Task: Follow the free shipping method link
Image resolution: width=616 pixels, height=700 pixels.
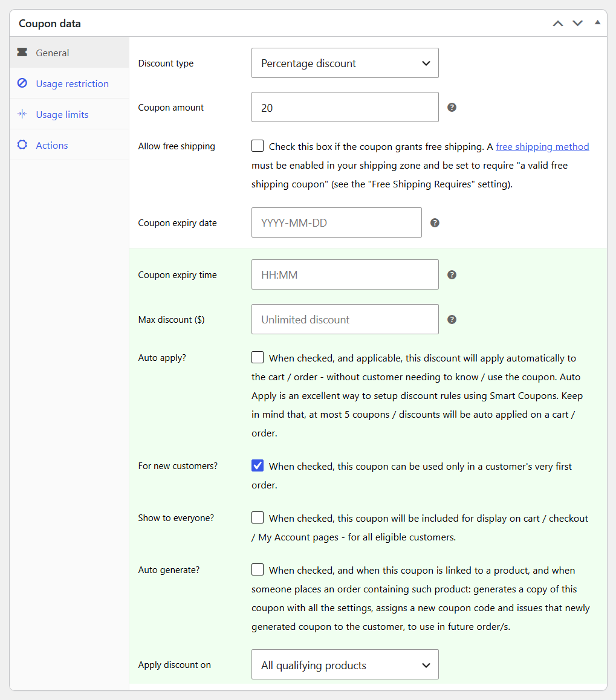Action: pos(542,146)
